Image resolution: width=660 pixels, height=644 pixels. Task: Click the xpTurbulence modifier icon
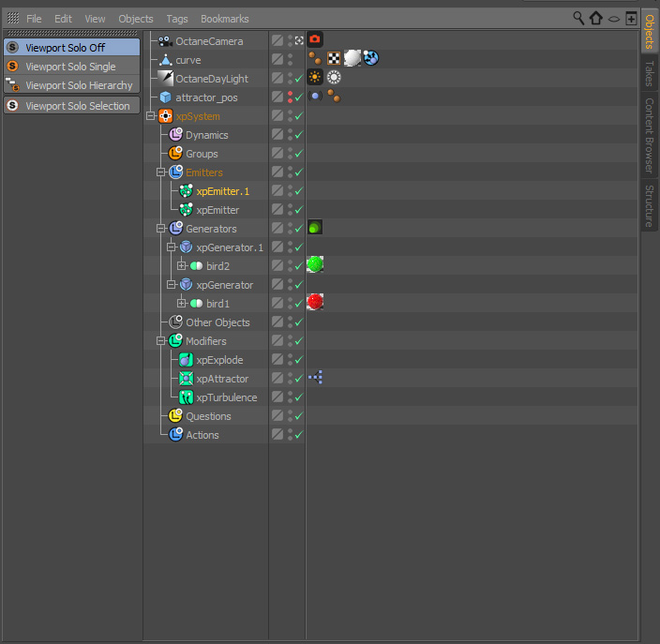pos(186,397)
